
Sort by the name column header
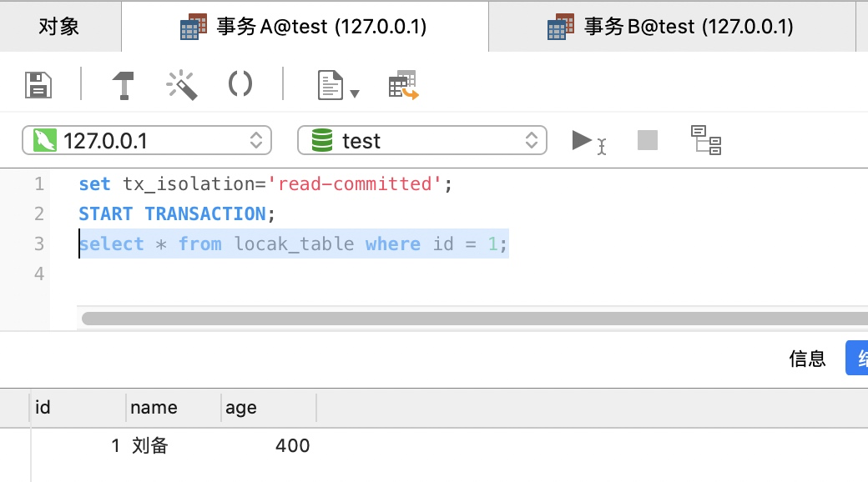click(x=174, y=408)
